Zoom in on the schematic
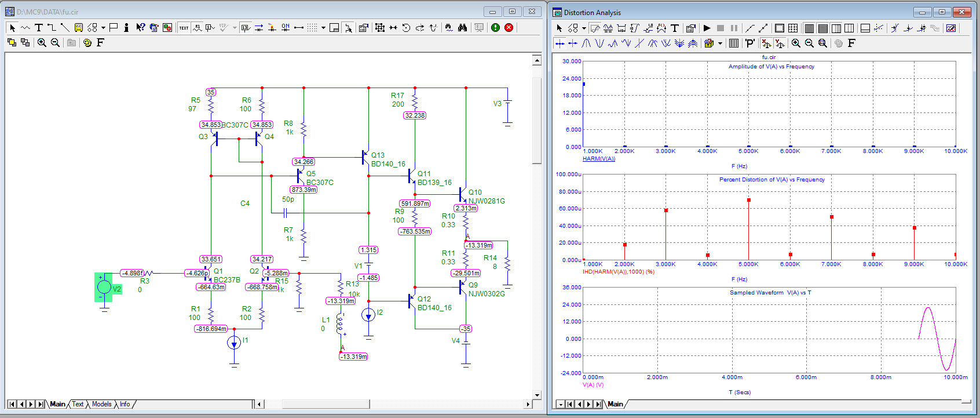The height and width of the screenshot is (418, 980). click(42, 42)
